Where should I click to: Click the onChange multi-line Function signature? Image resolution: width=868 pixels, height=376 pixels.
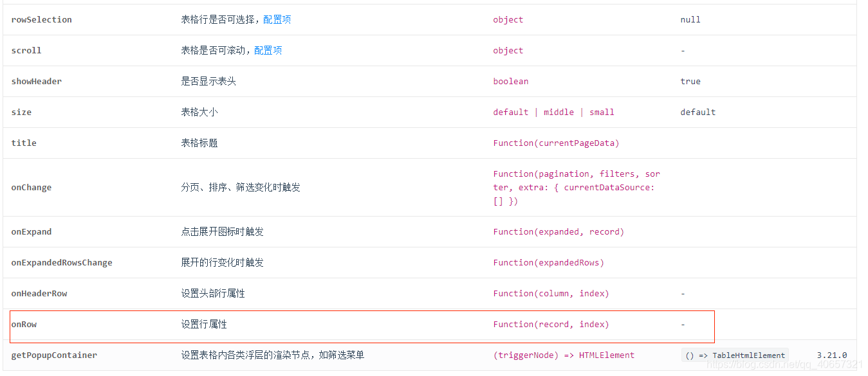click(x=574, y=187)
